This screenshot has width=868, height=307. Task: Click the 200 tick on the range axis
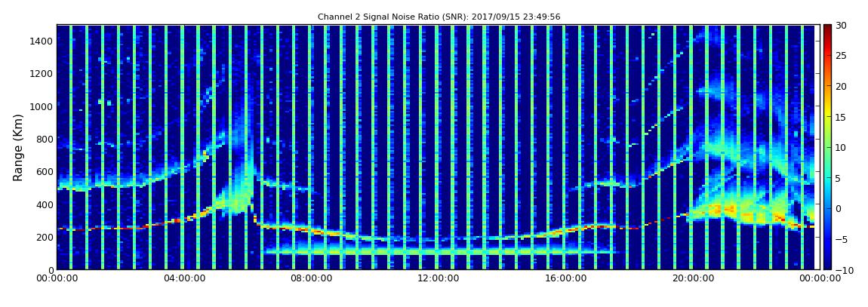pyautogui.click(x=45, y=238)
